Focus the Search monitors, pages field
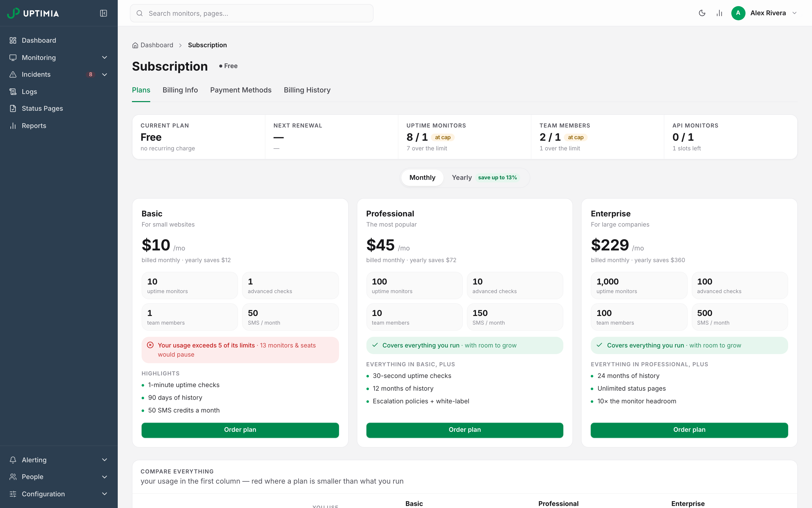Viewport: 812px width, 508px height. 251,13
